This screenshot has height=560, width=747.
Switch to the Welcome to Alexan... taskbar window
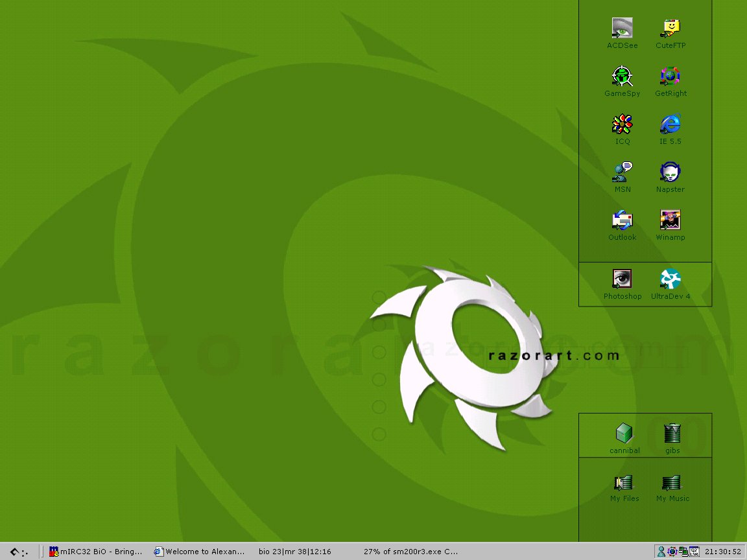200,552
